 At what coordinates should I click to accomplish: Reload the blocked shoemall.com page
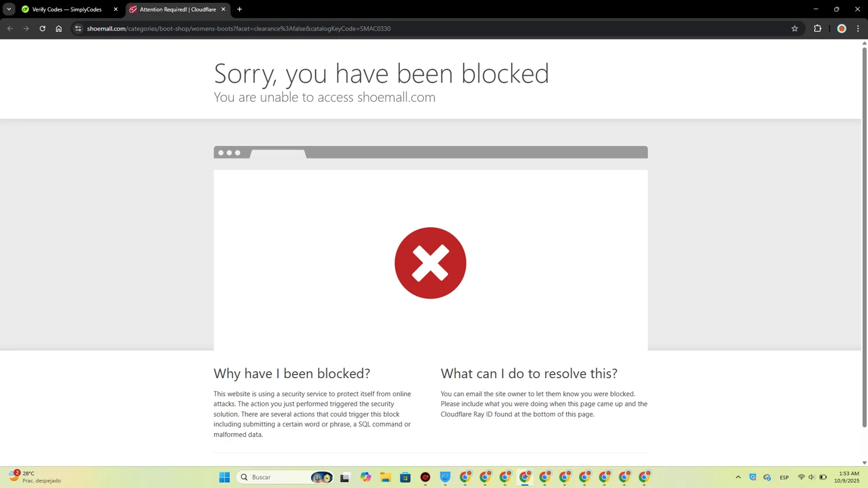click(x=42, y=28)
